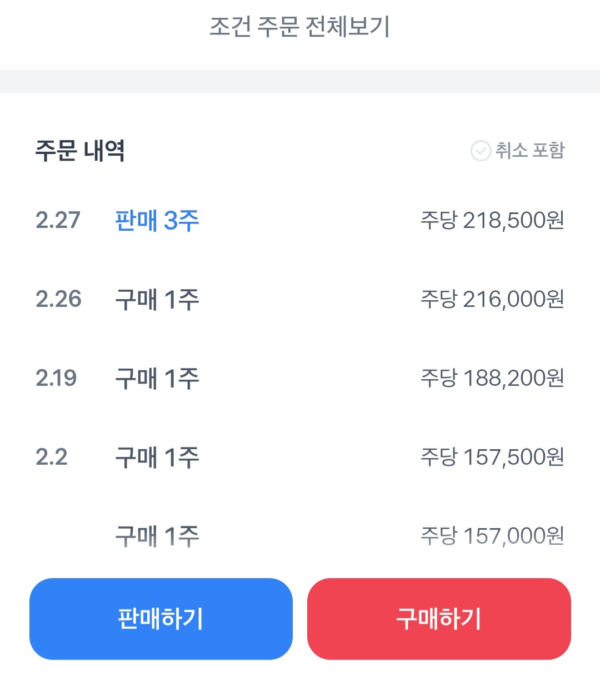600x700 pixels.
Task: Open 조건 주문 전체보기 link
Action: 300,27
